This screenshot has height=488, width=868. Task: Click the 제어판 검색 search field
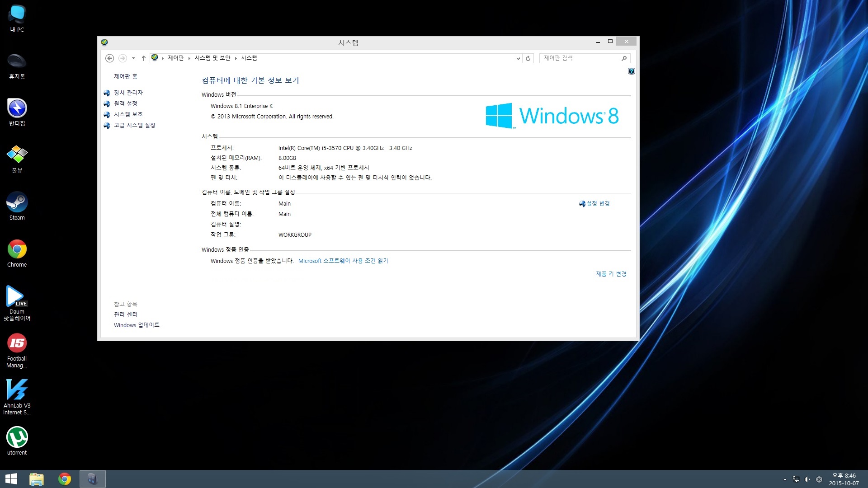585,58
